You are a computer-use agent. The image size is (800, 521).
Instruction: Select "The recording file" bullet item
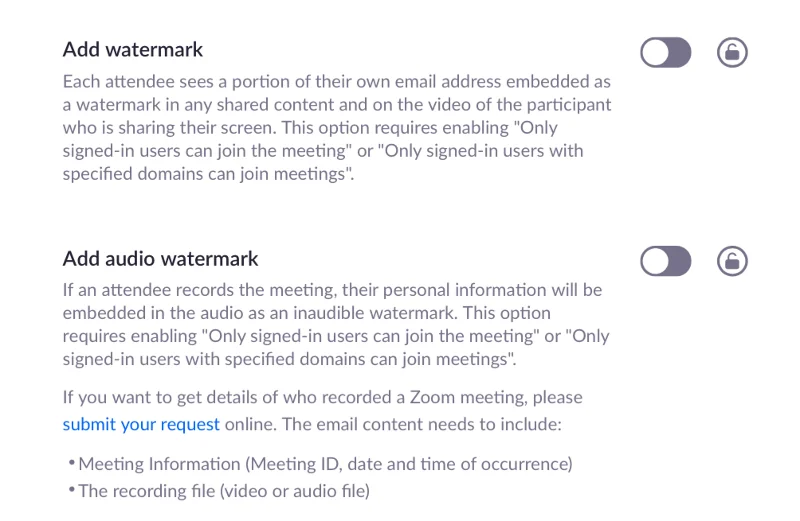(224, 491)
